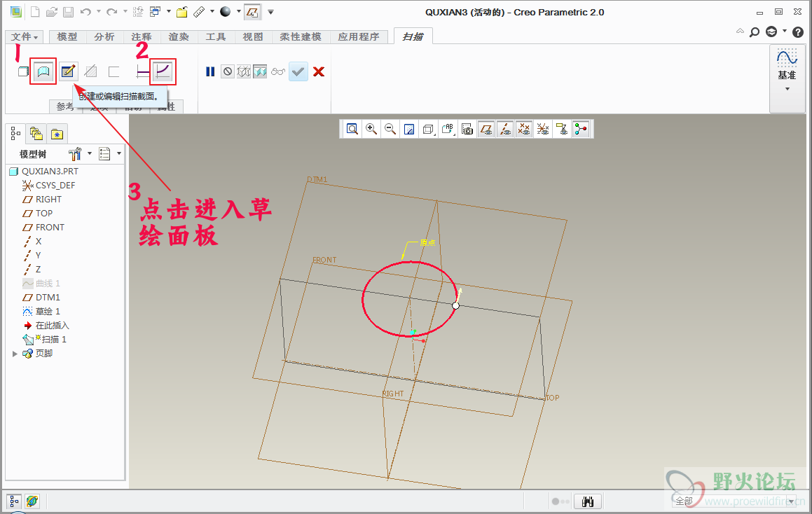Switch to the 工具 tab
812x514 pixels.
(215, 36)
